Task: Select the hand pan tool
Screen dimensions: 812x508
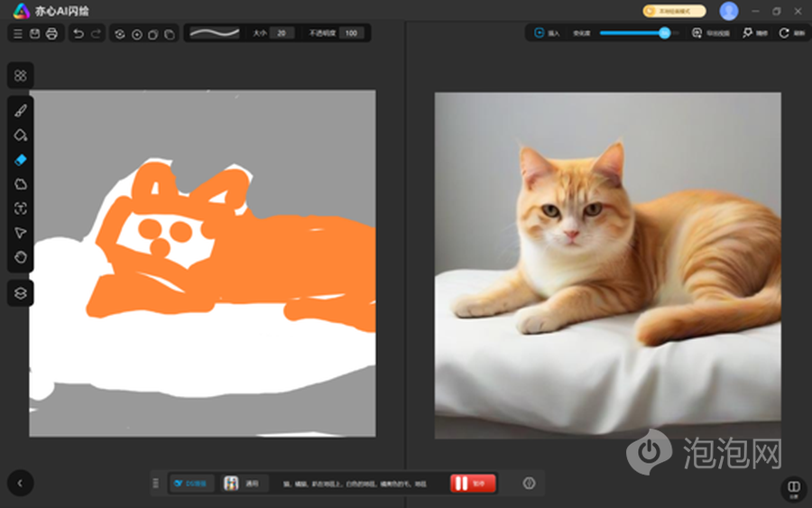Action: click(20, 257)
